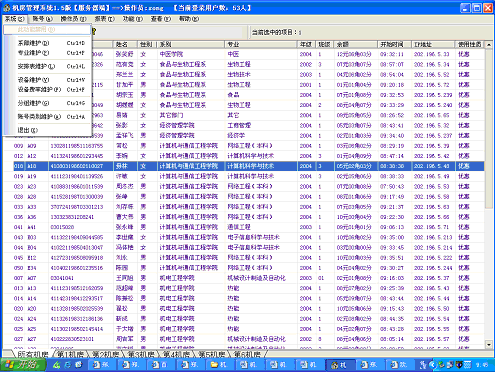Select the seat 009 A09 row

[244, 146]
